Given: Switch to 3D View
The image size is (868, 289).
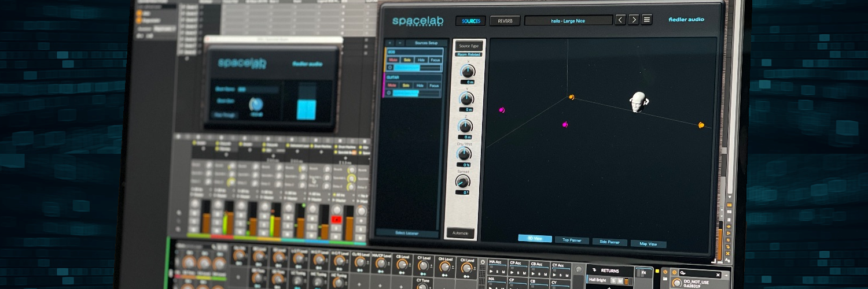Looking at the screenshot, I should coord(534,238).
